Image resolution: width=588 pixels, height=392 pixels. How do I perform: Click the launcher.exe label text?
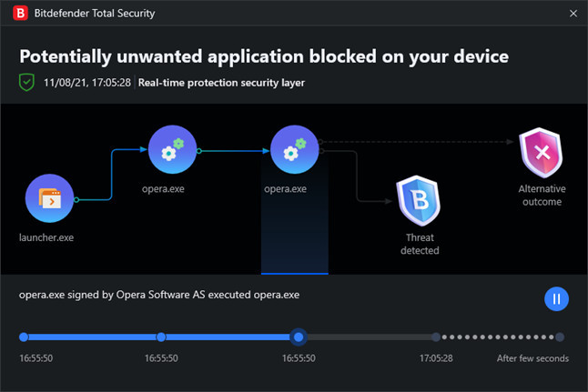coord(46,237)
